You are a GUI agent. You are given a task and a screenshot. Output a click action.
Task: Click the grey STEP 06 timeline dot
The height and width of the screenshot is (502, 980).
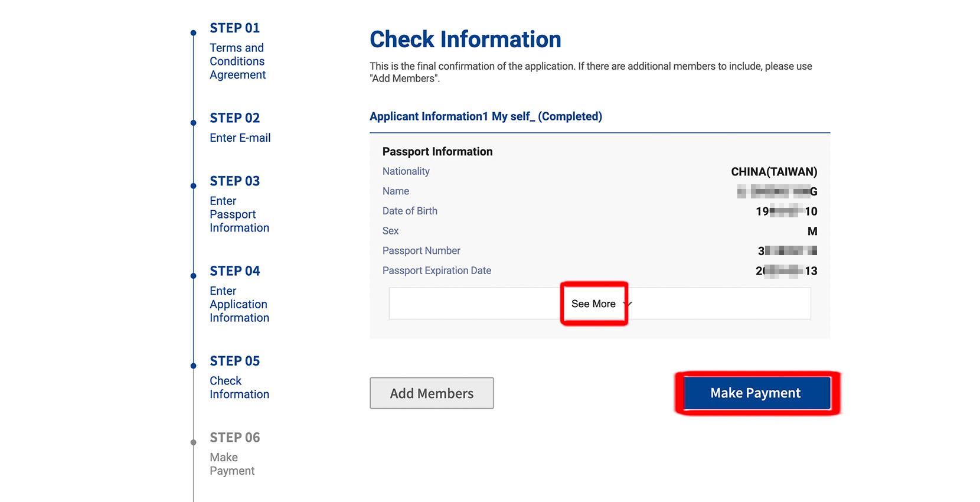[x=193, y=442]
